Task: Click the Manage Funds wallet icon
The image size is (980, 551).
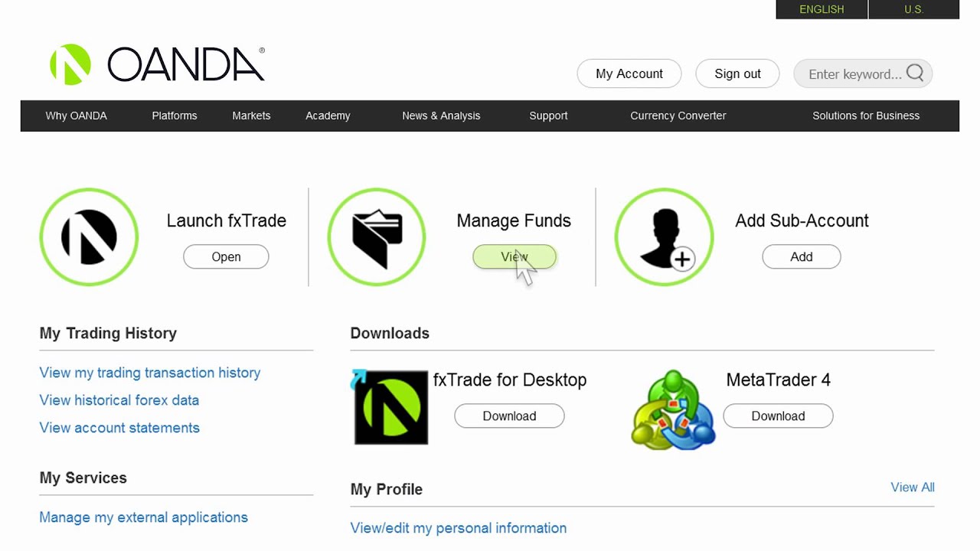Action: point(377,237)
